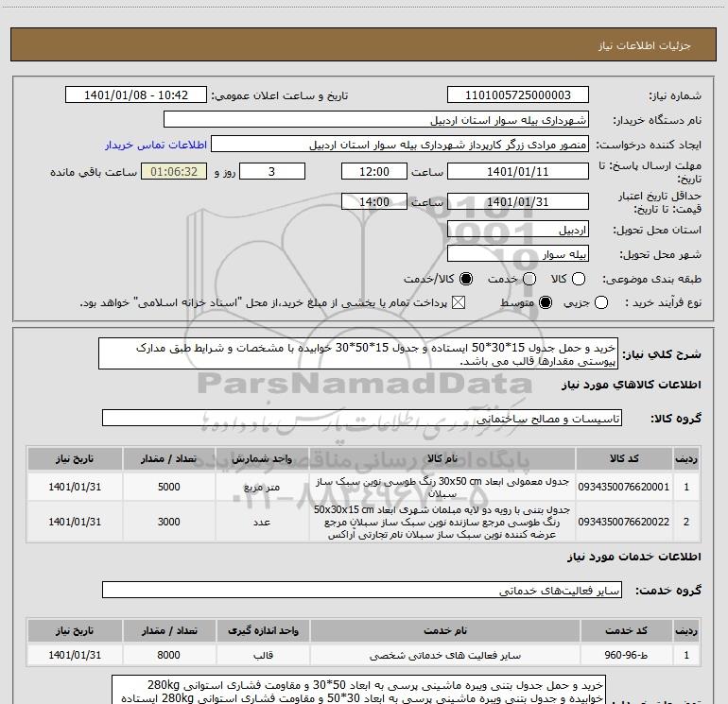Screen dimensions: 728x704
Task: Click the announcement date field 1401/01/08 - 10:42
Action: point(136,95)
